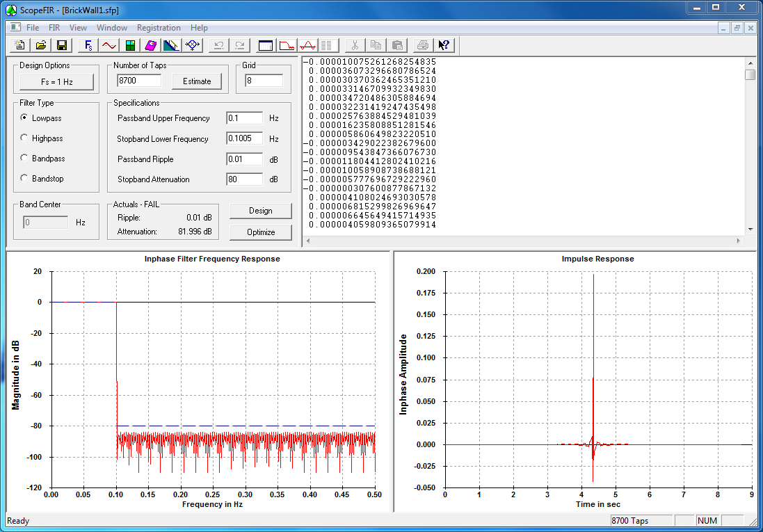Open the Window menu
This screenshot has width=763, height=532.
click(111, 28)
